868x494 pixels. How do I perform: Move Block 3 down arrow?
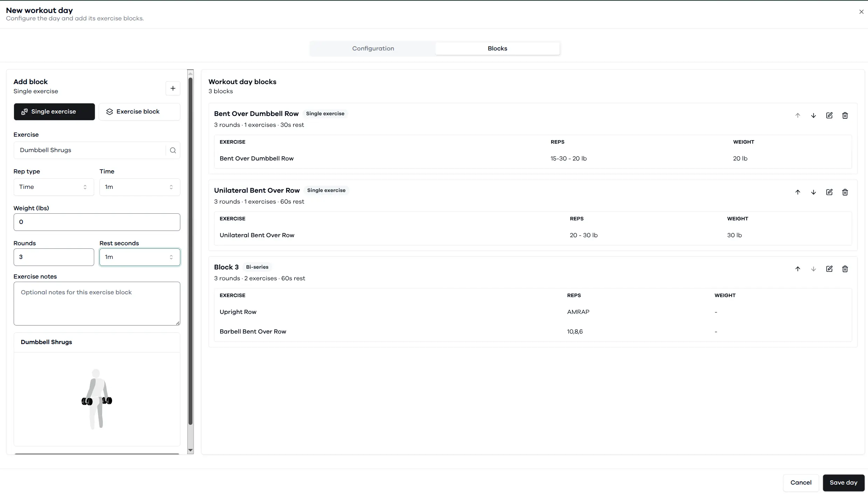813,269
